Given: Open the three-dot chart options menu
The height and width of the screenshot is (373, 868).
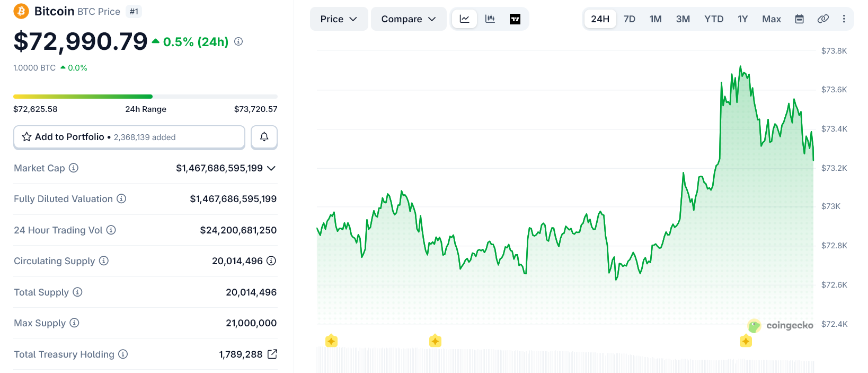Looking at the screenshot, I should click(844, 19).
